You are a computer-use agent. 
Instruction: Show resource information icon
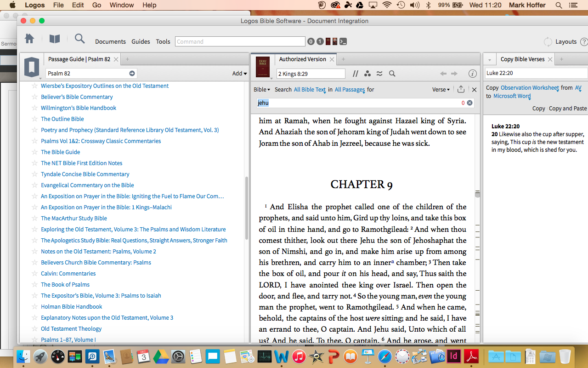(472, 74)
